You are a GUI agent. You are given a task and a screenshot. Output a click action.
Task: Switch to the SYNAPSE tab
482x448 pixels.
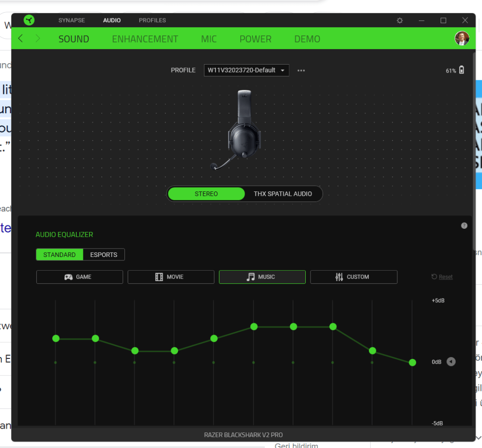72,20
